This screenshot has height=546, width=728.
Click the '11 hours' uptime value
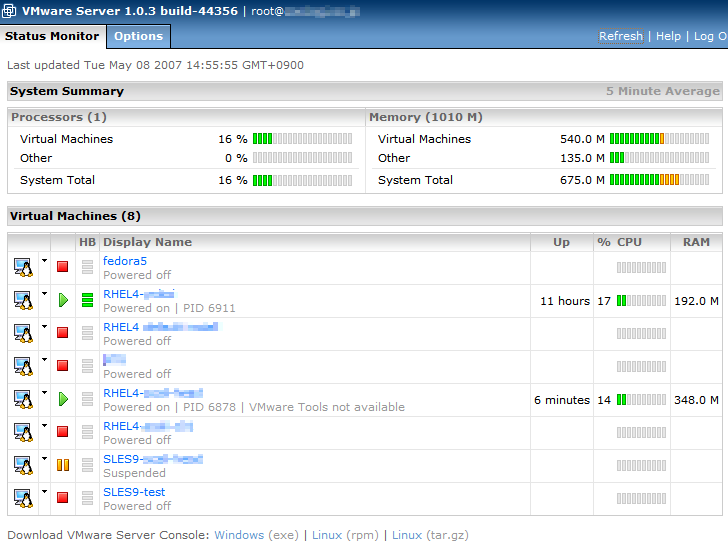(x=565, y=301)
